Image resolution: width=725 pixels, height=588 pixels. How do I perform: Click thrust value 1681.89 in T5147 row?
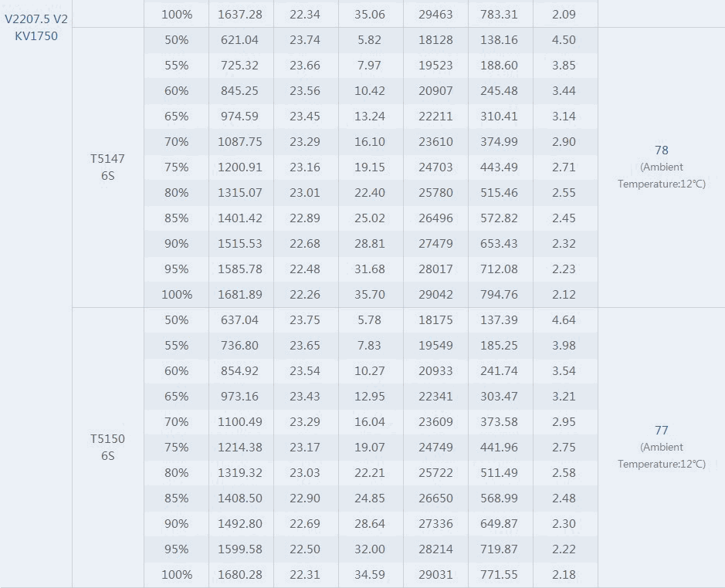pos(240,295)
